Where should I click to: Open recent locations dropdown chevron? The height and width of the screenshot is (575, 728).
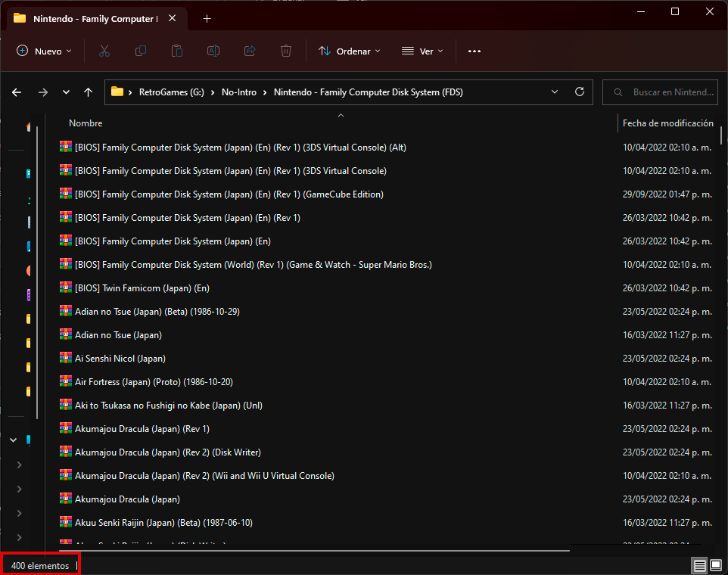pos(66,92)
